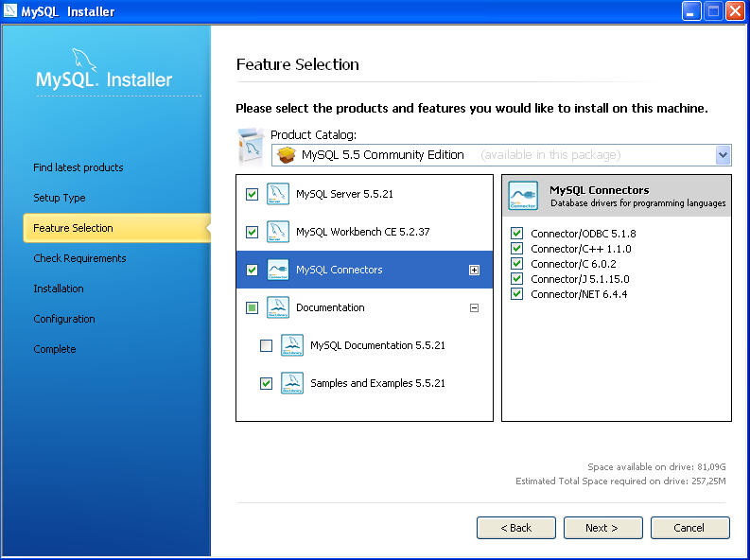750x560 pixels.
Task: Click Estimated Total Space required text
Action: pyautogui.click(x=620, y=481)
